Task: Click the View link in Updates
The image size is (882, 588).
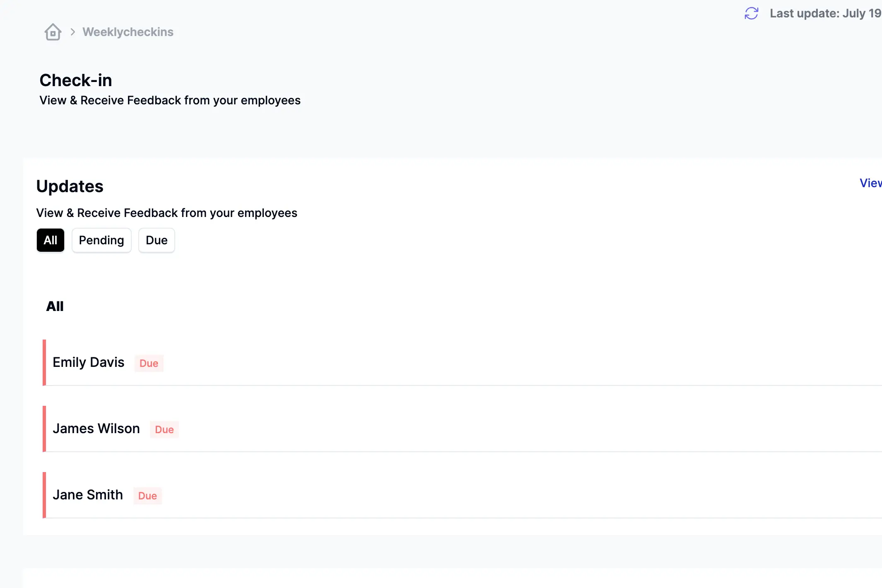Action: click(870, 183)
